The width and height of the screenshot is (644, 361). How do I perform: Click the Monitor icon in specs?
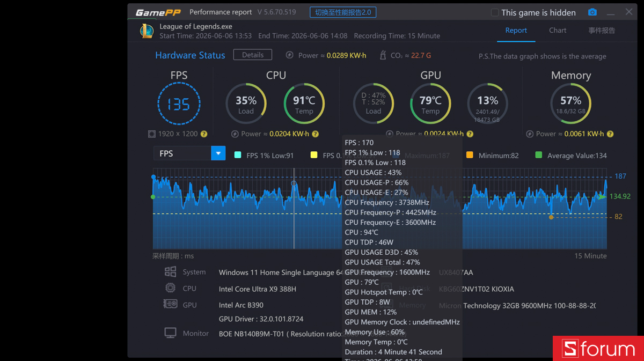click(170, 333)
